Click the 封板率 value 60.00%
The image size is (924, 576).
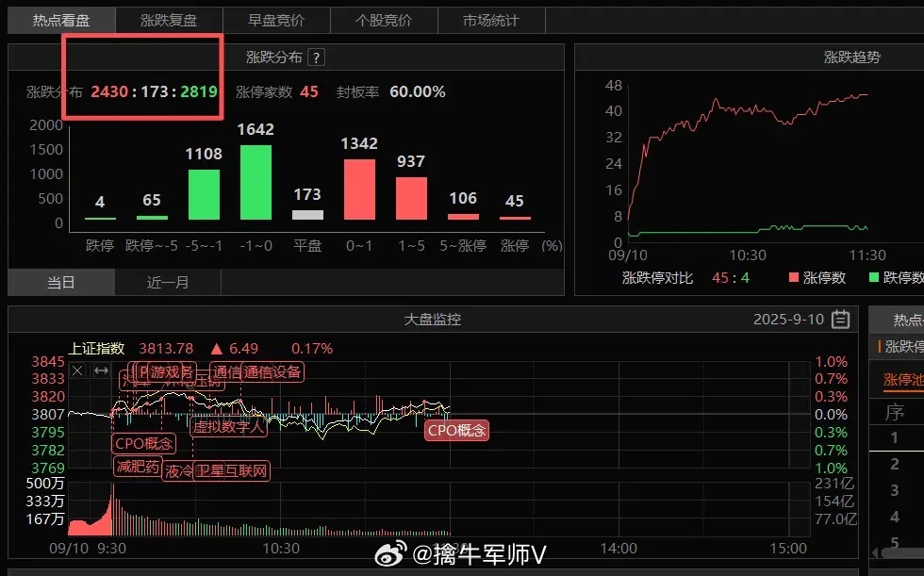[x=417, y=91]
